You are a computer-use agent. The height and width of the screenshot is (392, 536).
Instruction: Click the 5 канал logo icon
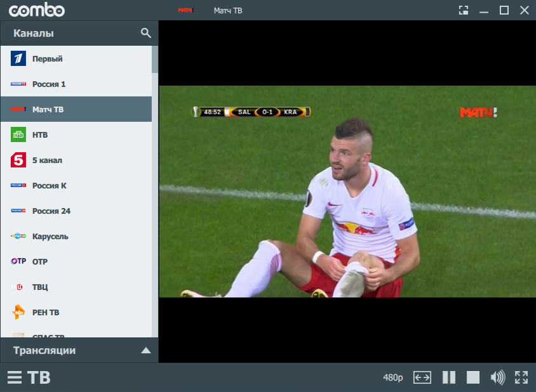point(18,160)
